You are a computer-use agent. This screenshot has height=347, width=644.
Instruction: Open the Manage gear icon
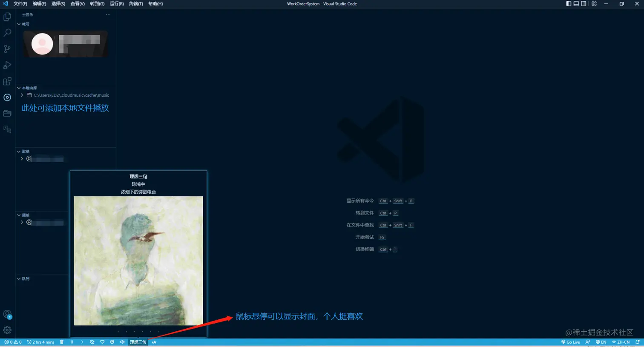pos(7,330)
